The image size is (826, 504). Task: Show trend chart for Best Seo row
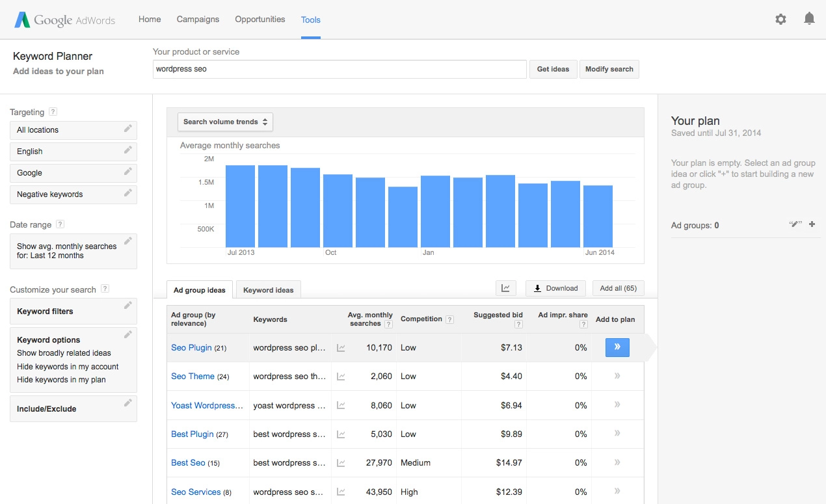pyautogui.click(x=341, y=463)
